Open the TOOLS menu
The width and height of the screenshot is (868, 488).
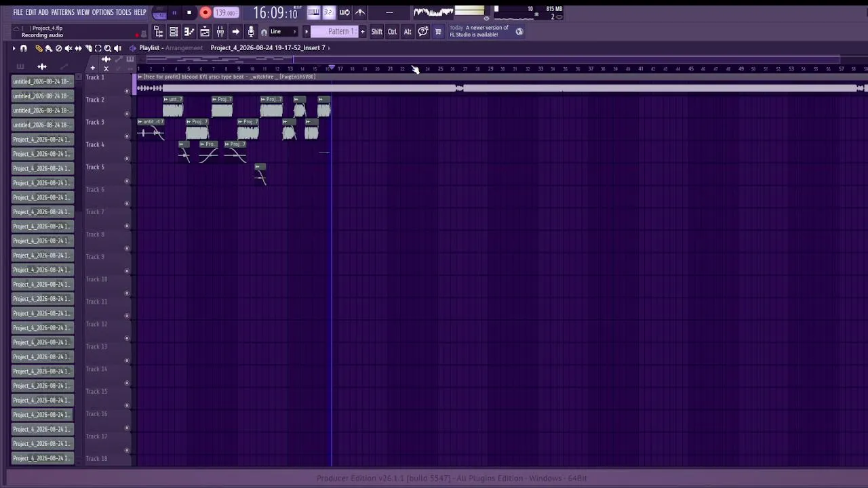click(123, 12)
